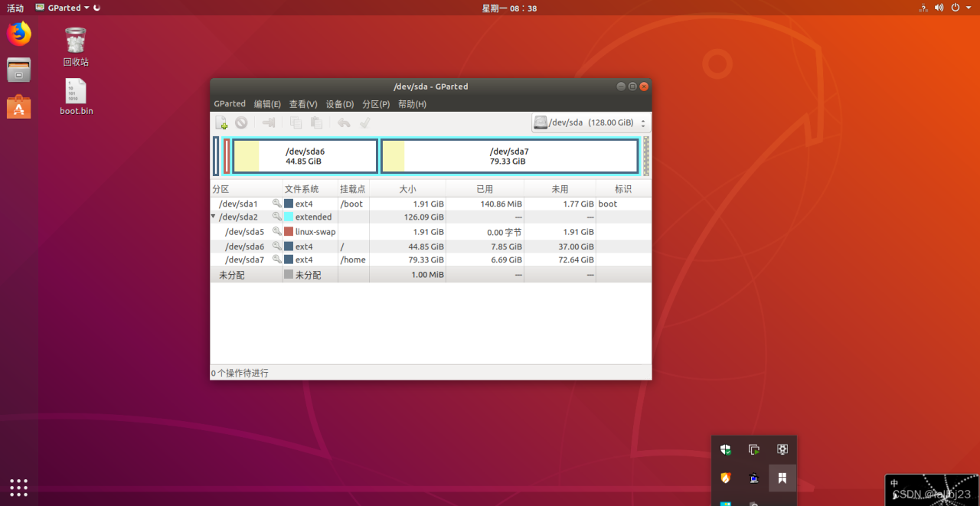Open Firefox from the Ubuntu dock
The width and height of the screenshot is (980, 506).
(x=19, y=34)
